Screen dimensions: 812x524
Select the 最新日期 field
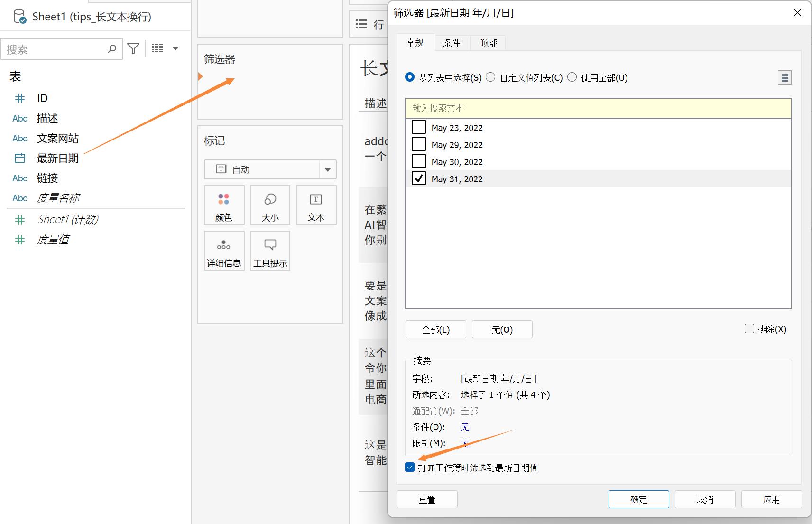(58, 158)
